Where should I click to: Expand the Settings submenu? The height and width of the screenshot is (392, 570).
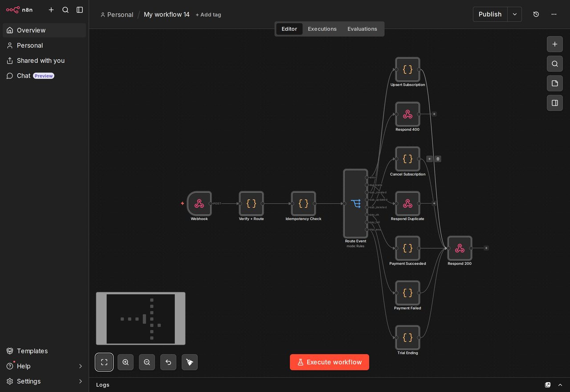tap(81, 381)
